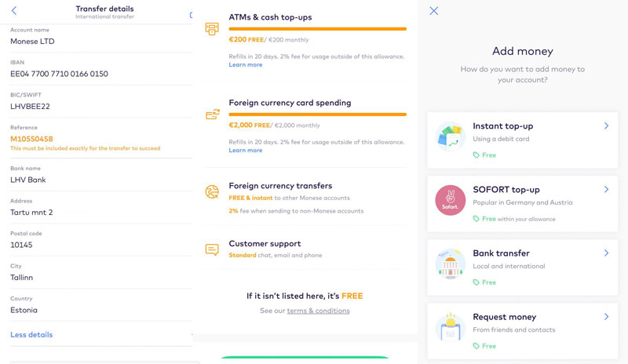
Task: Collapse details with the Less details link
Action: (31, 335)
